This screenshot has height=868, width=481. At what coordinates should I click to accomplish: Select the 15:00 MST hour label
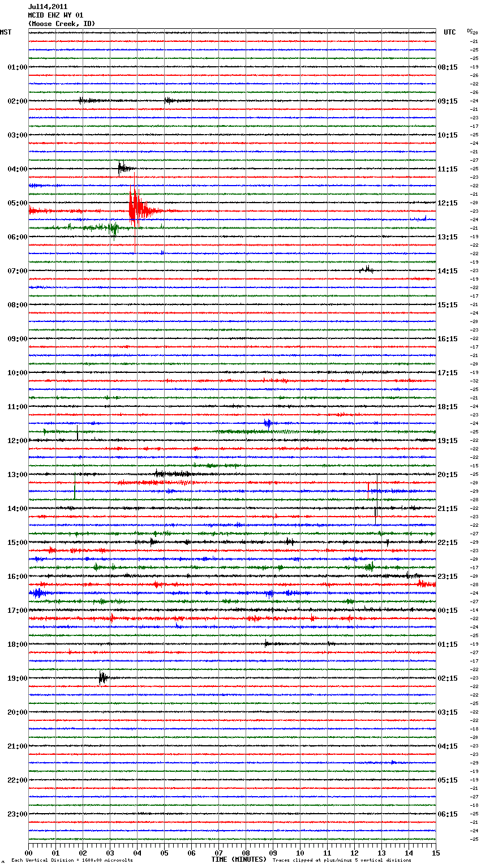(x=18, y=543)
